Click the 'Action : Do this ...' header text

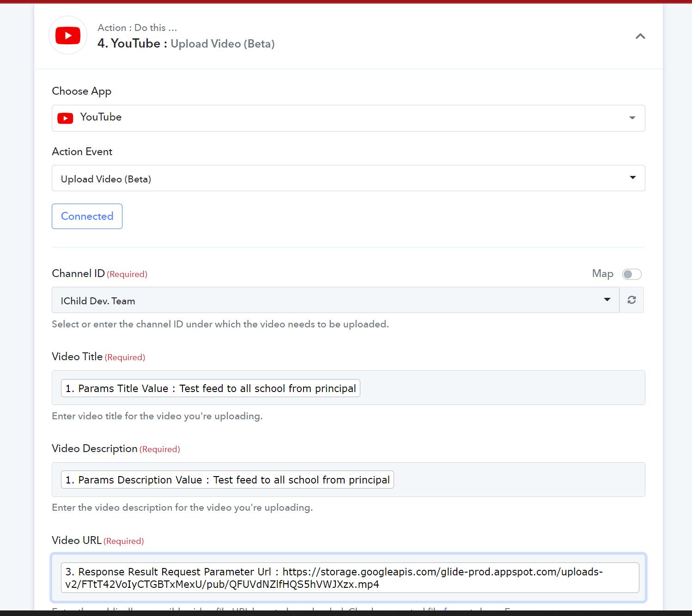(137, 28)
